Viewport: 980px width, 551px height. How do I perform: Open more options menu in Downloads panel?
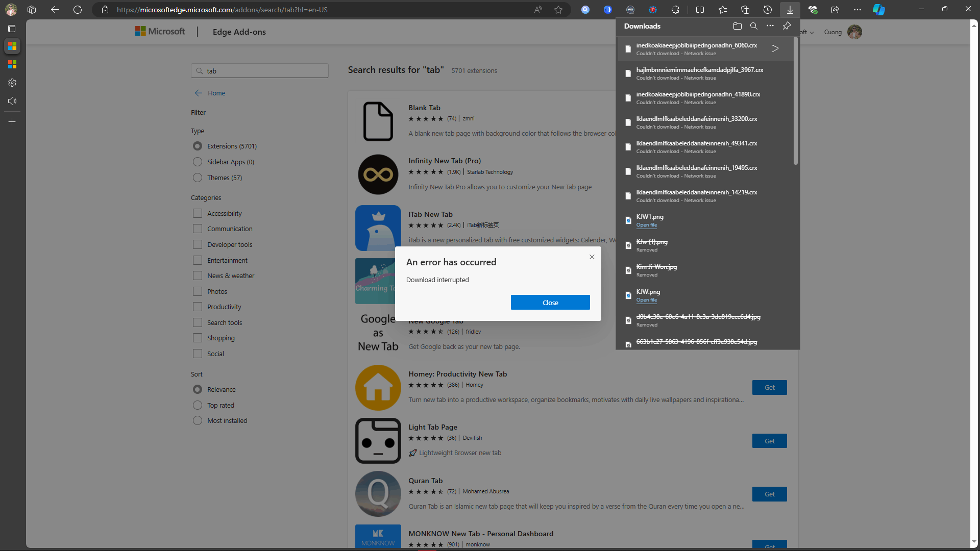click(x=770, y=26)
